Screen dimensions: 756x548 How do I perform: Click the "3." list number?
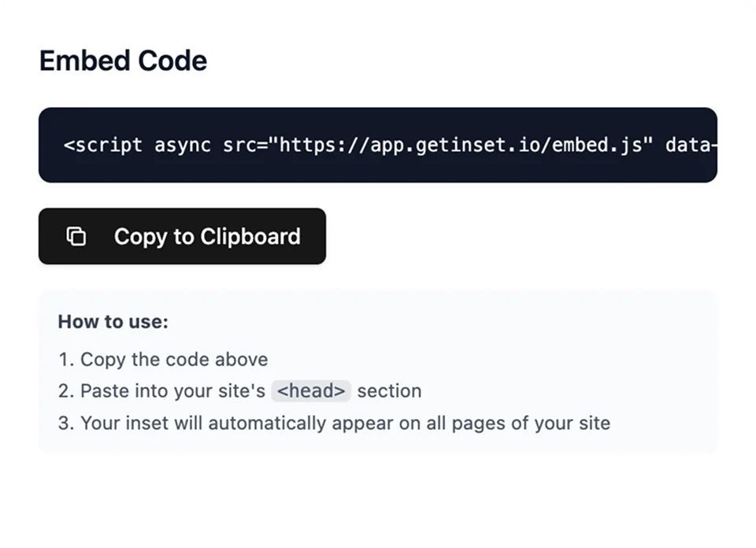click(x=65, y=423)
